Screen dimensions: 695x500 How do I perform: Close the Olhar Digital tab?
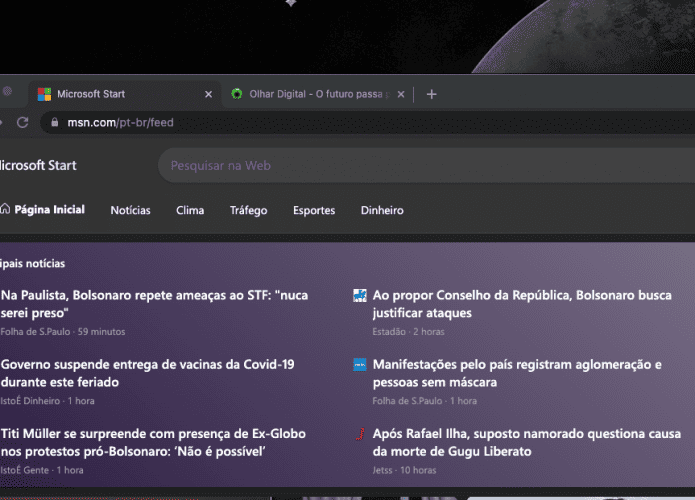[401, 94]
